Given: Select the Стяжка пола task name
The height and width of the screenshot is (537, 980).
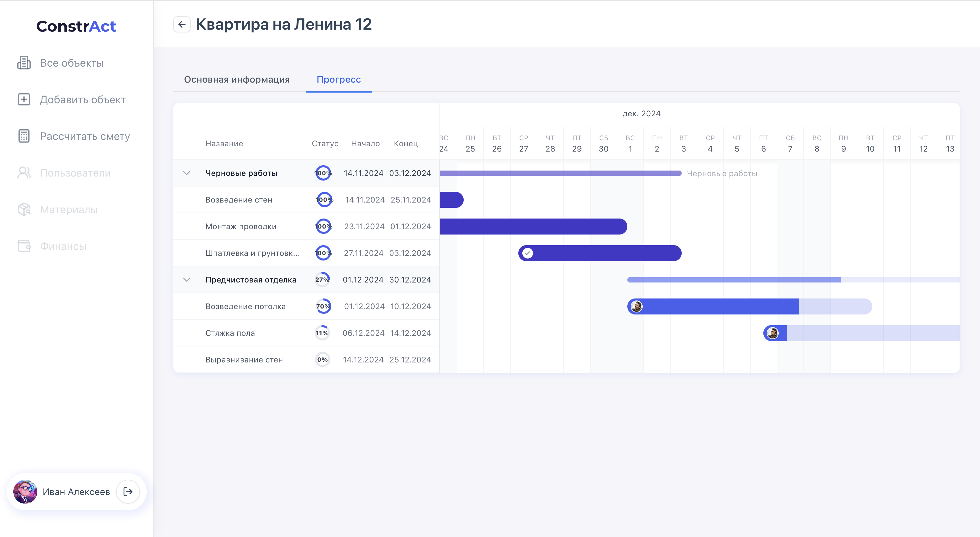Looking at the screenshot, I should [230, 333].
